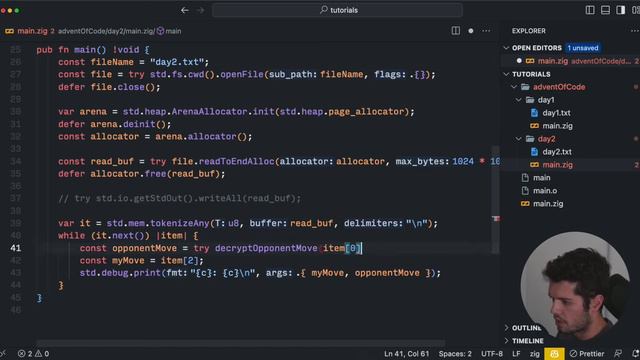Image resolution: width=640 pixels, height=360 pixels.
Task: Select the main.zig editor tab
Action: tap(32, 31)
